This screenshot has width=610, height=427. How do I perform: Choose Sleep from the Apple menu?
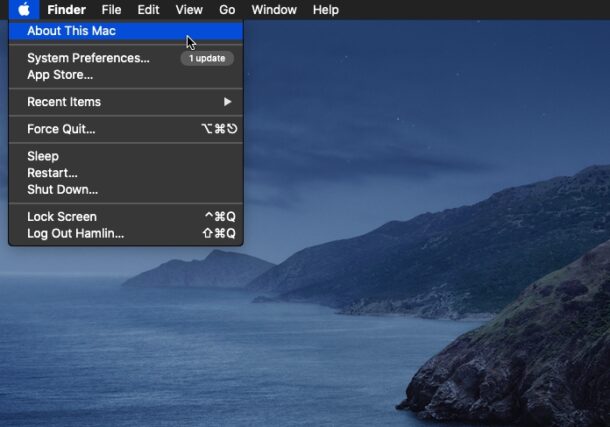(x=126, y=156)
